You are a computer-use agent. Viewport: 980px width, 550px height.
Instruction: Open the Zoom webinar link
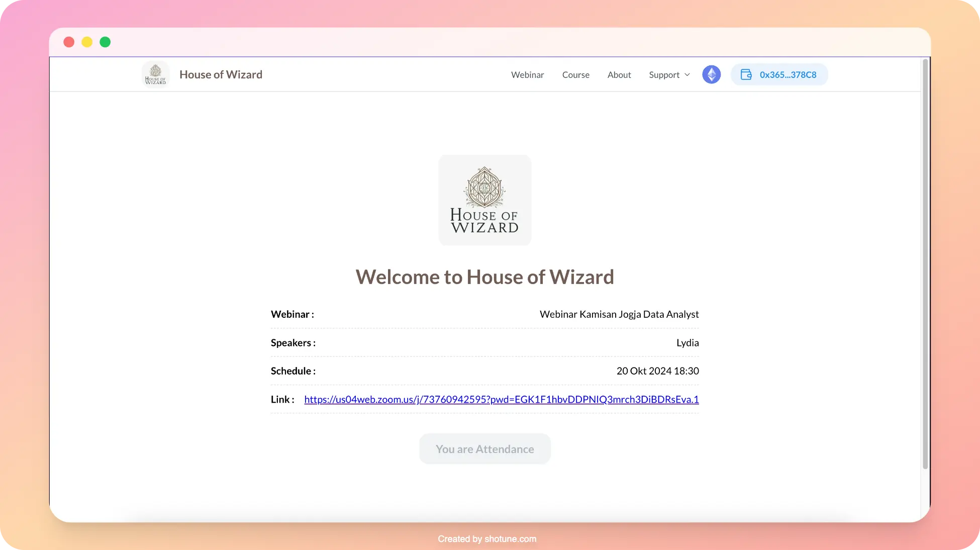[501, 399]
